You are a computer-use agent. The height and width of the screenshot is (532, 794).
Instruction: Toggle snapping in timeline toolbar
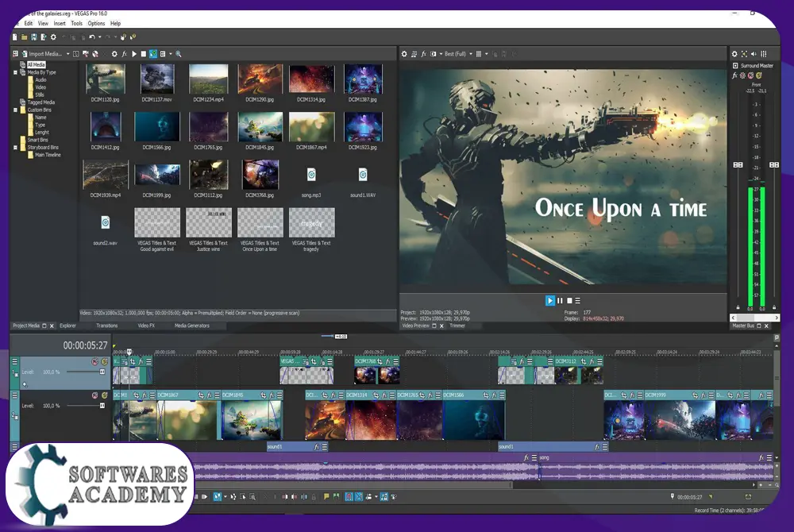349,497
